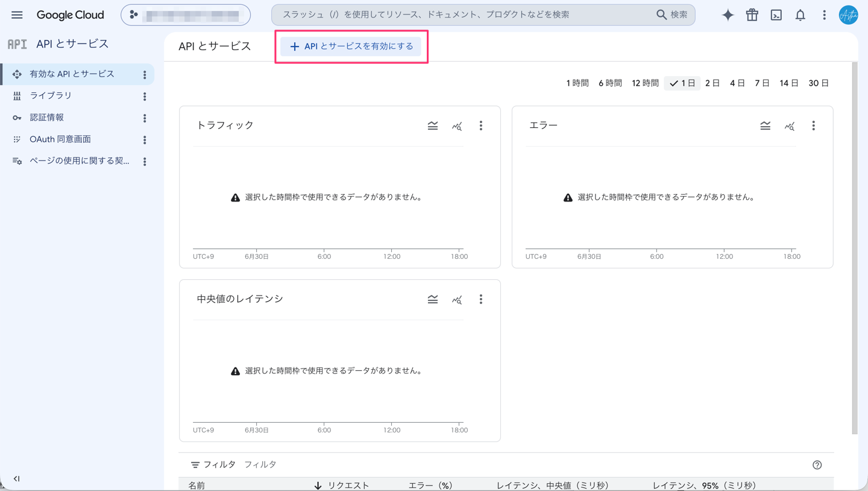
Task: Click the main page vertical scrollbar
Action: point(855,247)
